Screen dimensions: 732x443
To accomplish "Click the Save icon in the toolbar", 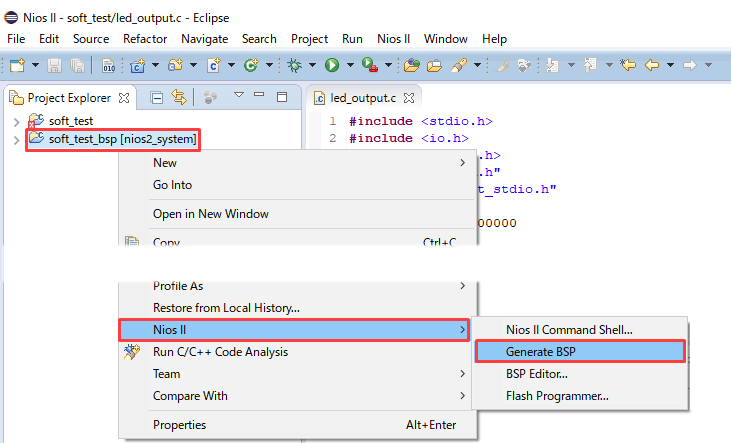I will click(x=54, y=65).
